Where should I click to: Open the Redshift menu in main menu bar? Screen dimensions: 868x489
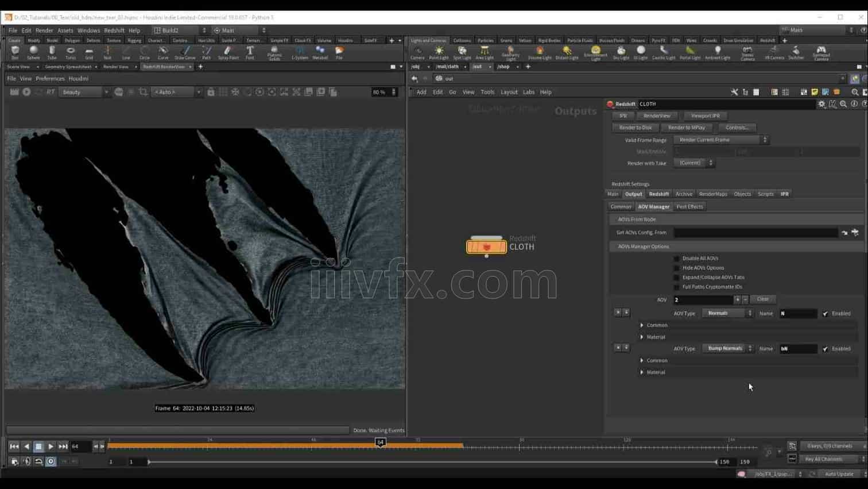click(114, 30)
